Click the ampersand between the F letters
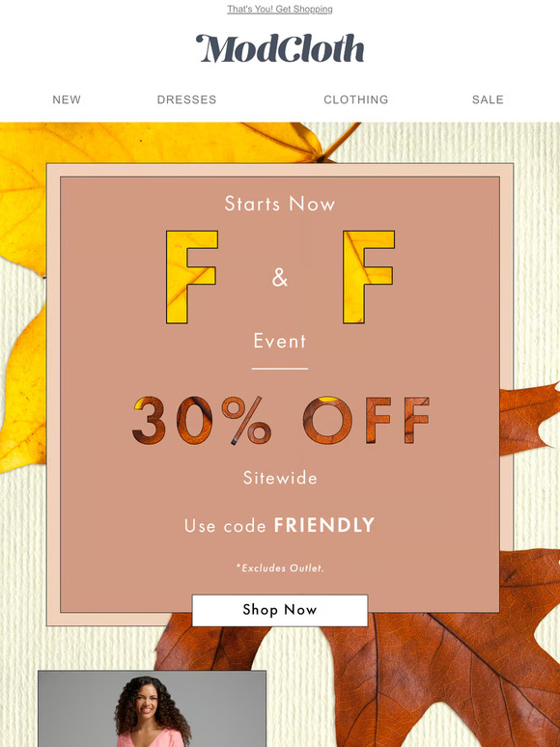The width and height of the screenshot is (560, 747). coord(280,278)
